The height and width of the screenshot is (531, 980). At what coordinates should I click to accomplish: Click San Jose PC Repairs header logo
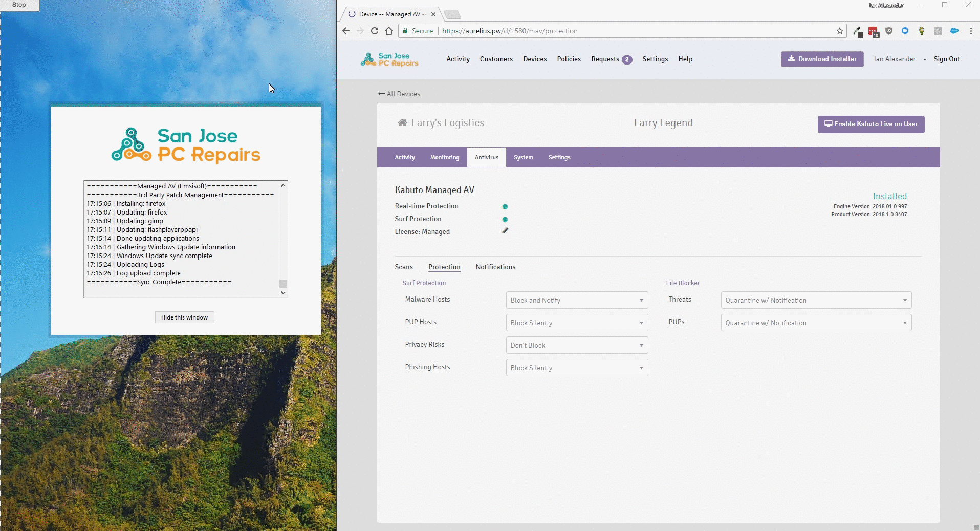coord(389,59)
